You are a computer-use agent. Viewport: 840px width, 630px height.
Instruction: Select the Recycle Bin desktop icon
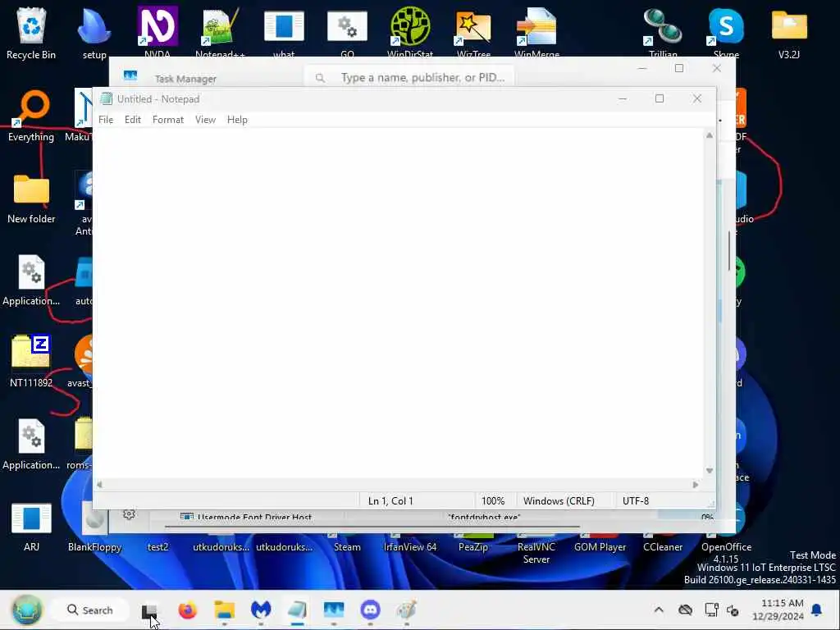pyautogui.click(x=31, y=33)
